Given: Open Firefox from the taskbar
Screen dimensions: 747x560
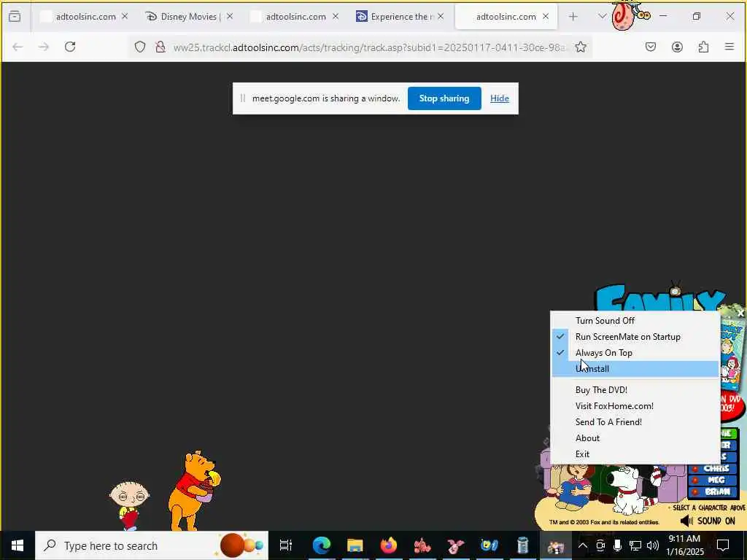Looking at the screenshot, I should 389,545.
